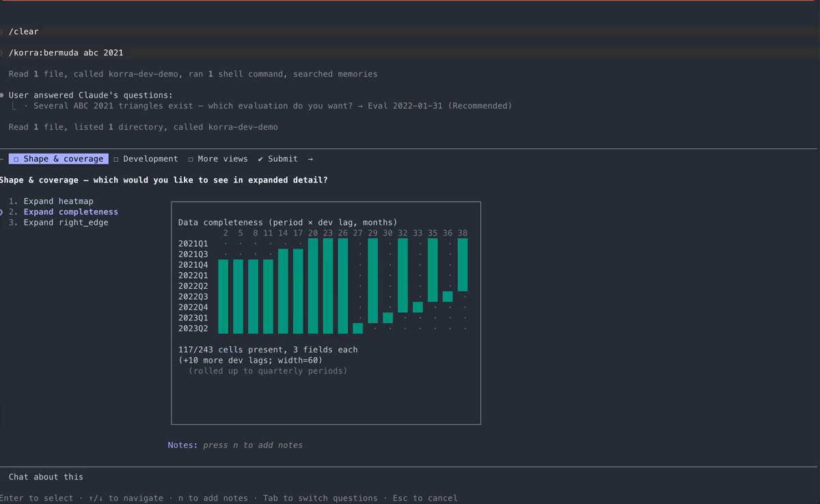Click the 2022Q4 row label
The height and width of the screenshot is (504, 820).
(x=193, y=307)
